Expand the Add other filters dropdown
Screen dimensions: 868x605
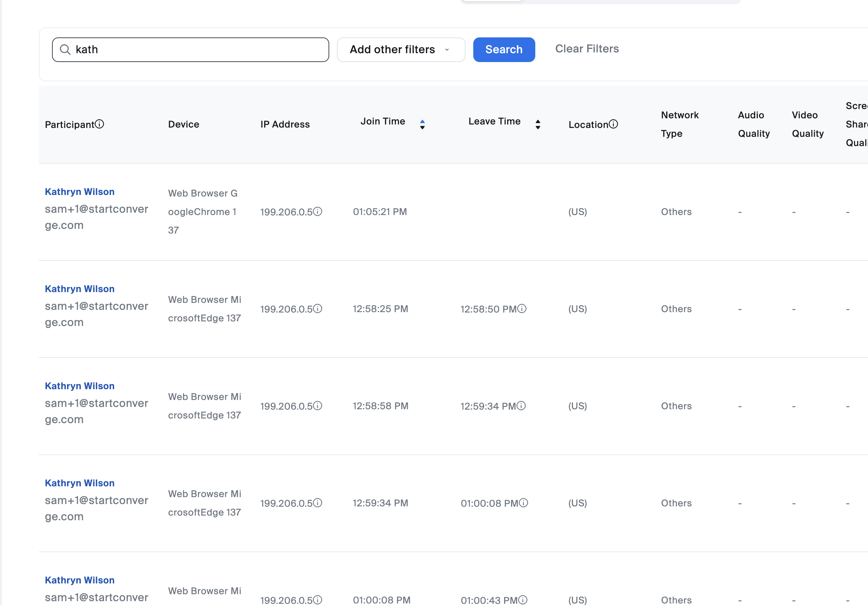[400, 50]
